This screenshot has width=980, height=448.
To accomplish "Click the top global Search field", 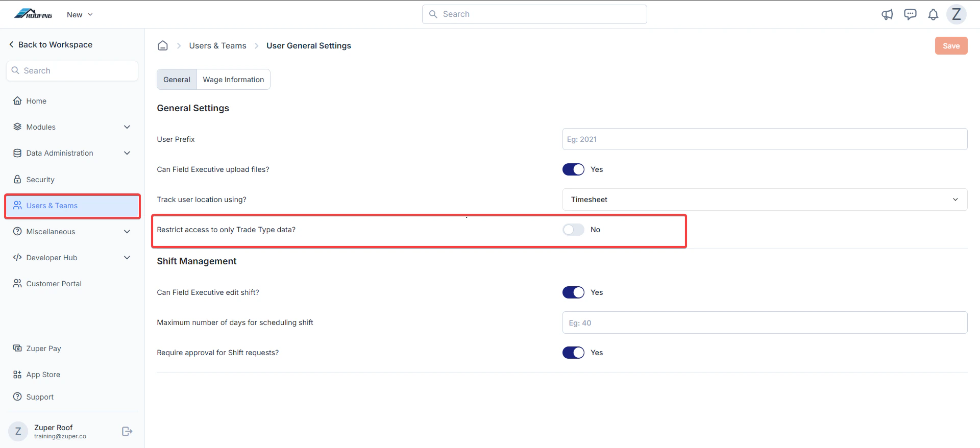I will coord(534,14).
